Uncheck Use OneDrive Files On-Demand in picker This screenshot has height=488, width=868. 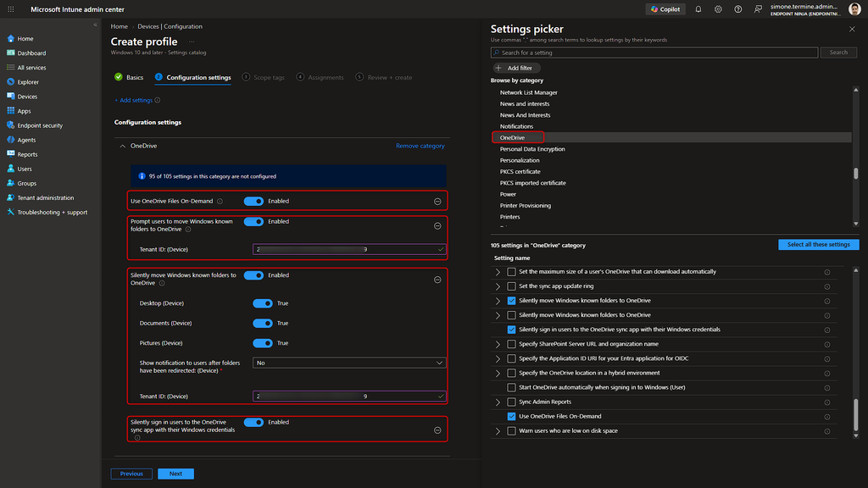click(x=511, y=416)
